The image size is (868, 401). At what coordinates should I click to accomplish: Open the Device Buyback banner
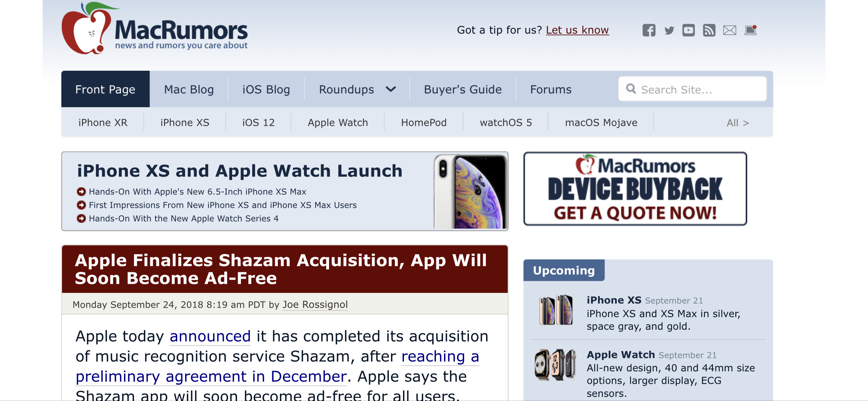[635, 189]
